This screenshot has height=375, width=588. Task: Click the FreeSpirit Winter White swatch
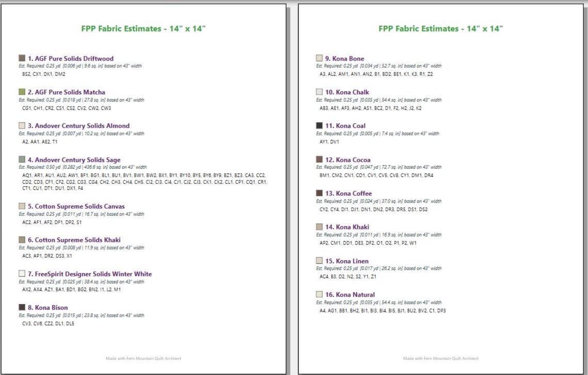tap(22, 273)
